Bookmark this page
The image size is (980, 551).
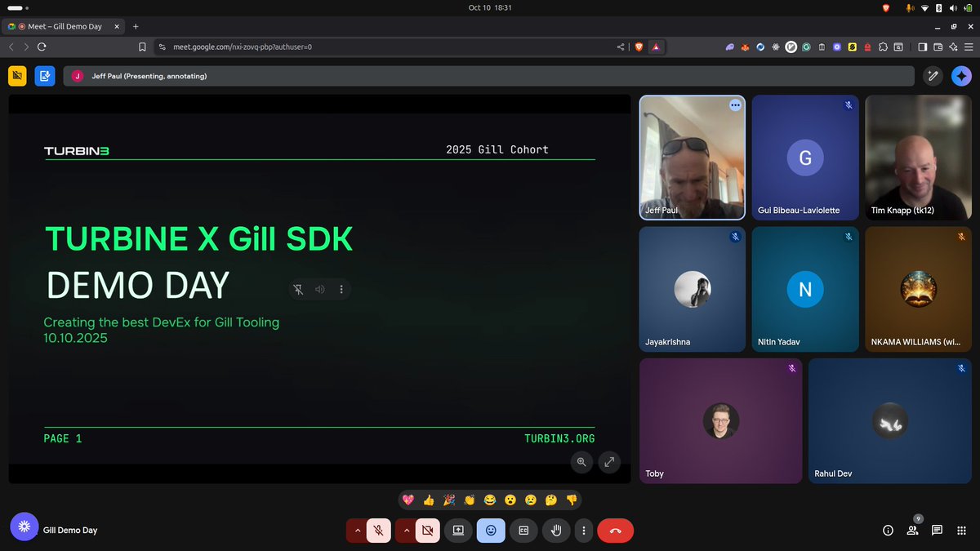click(x=142, y=47)
